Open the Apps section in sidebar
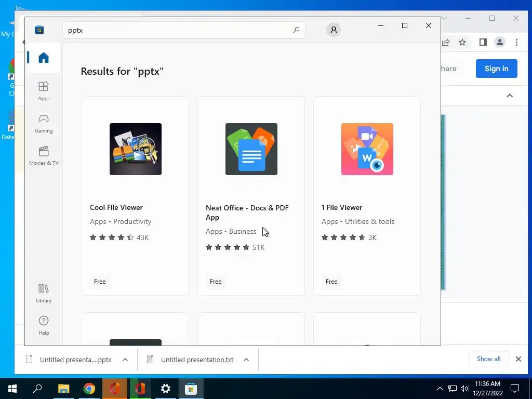The height and width of the screenshot is (399, 532). [x=44, y=91]
